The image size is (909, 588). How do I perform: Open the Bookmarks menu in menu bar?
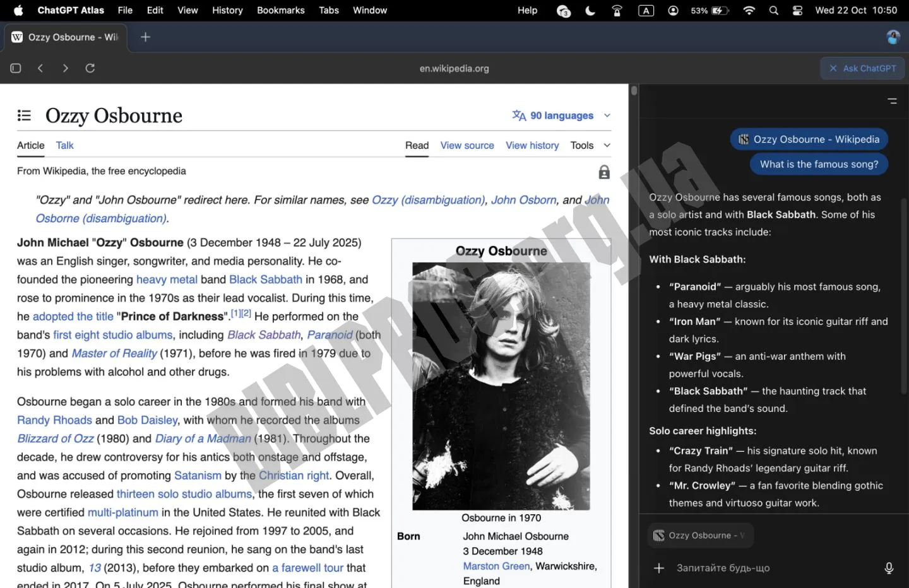click(x=280, y=10)
